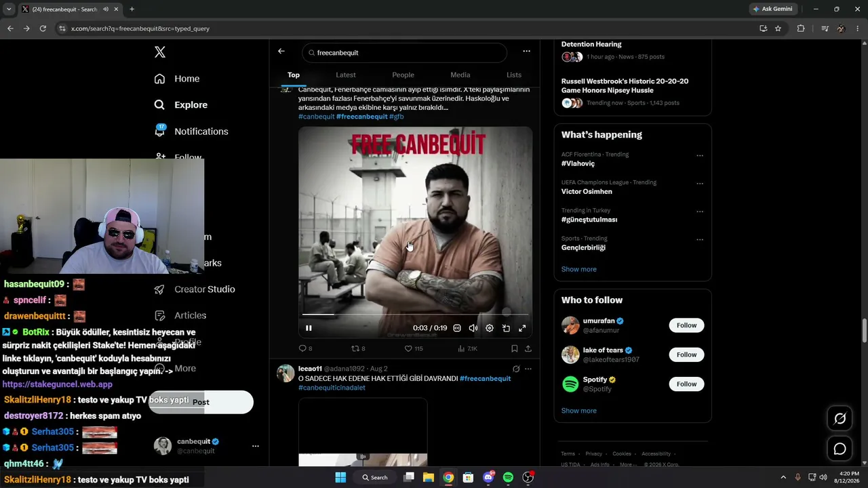Open Victor Osimhen trend options menu
Screen dimensions: 868x488
pyautogui.click(x=700, y=183)
